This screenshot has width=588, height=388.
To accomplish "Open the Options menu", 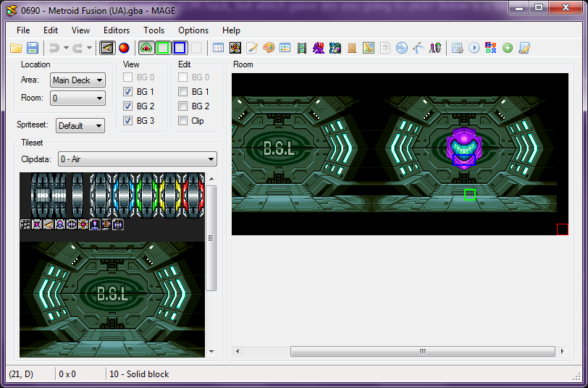I will tap(193, 30).
